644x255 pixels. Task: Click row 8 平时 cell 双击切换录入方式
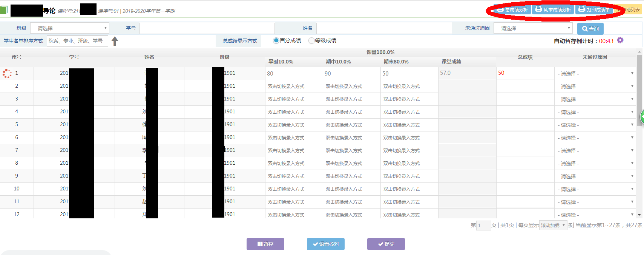pos(294,164)
